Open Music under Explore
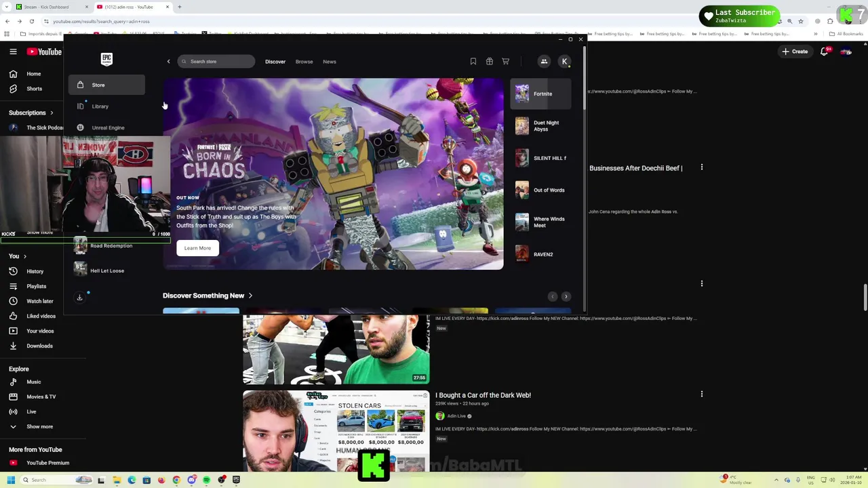 pos(33,382)
